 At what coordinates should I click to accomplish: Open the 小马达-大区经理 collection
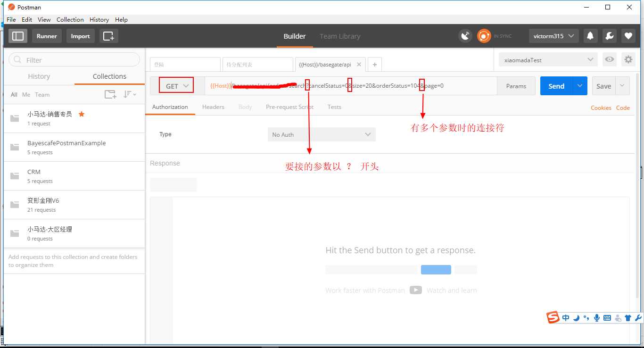point(74,233)
